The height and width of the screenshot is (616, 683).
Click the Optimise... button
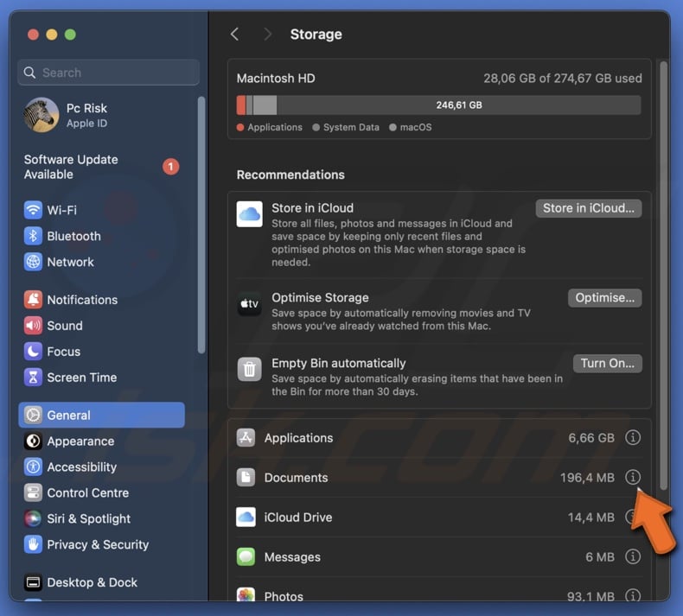click(604, 298)
